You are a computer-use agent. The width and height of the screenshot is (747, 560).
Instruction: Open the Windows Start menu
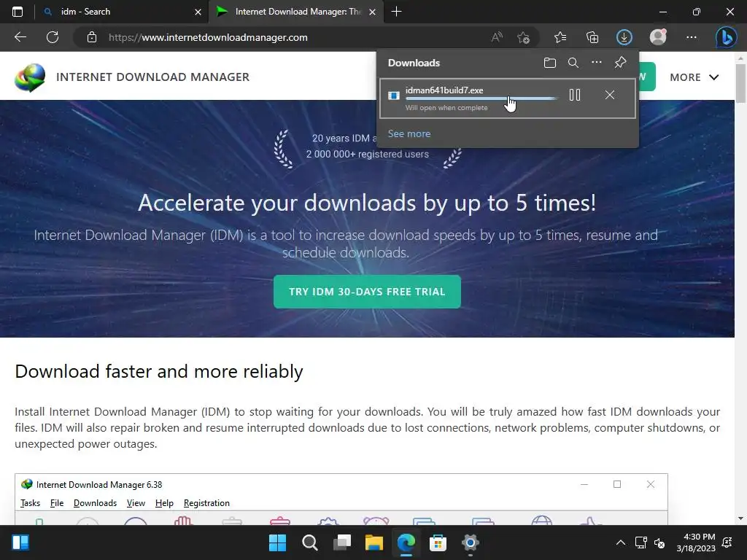(278, 542)
